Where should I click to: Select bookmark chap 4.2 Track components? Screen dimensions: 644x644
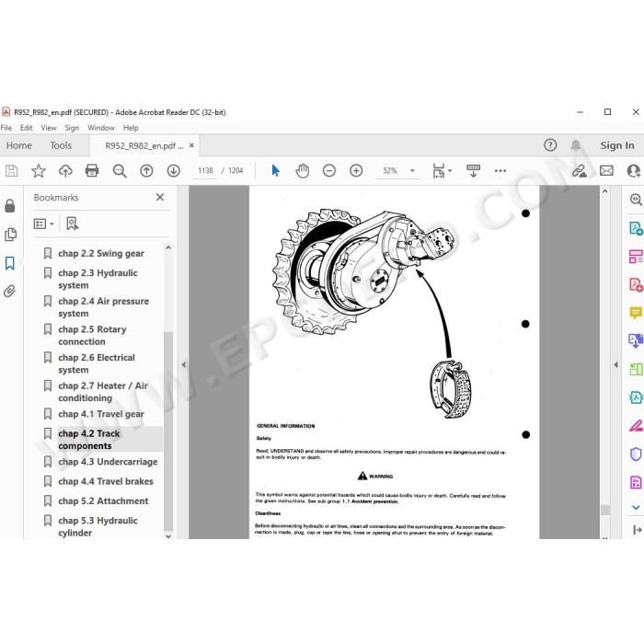[89, 440]
